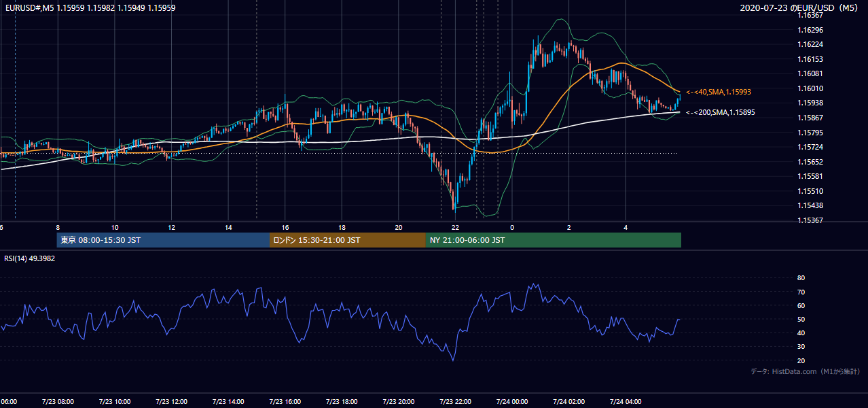This screenshot has width=868, height=408.
Task: Click price axis label 1.16081
Action: (810, 73)
